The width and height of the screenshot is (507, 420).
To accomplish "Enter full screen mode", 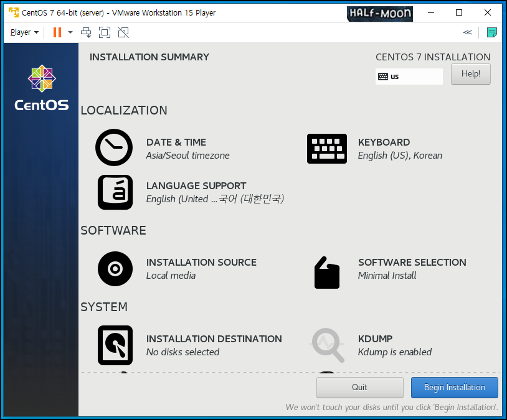I will tap(105, 32).
